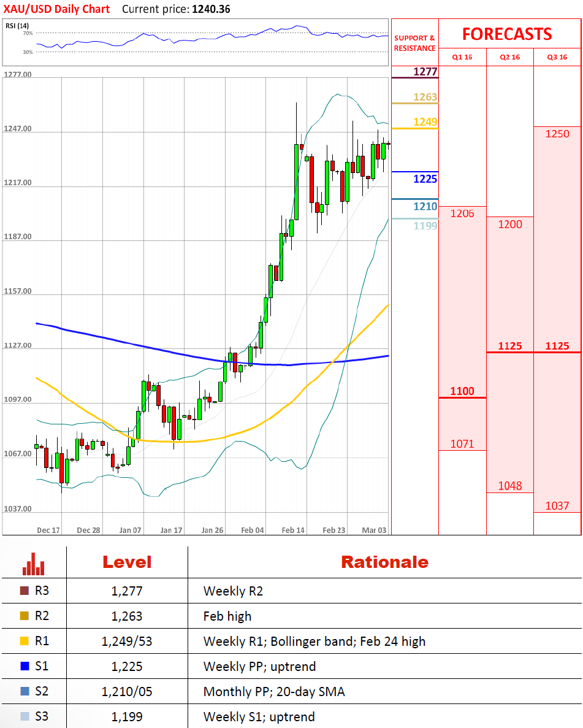Select the S2 steel blue swatch

tap(25, 691)
